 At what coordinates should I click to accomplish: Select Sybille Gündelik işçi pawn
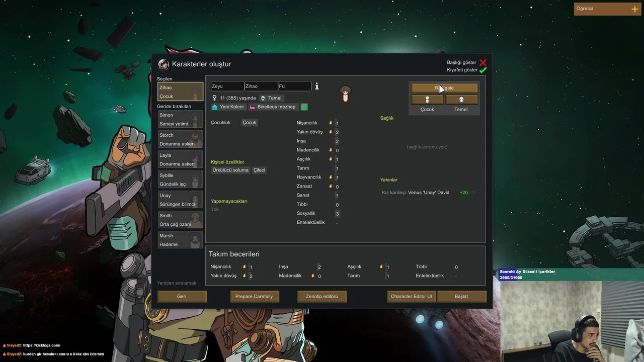(x=180, y=179)
